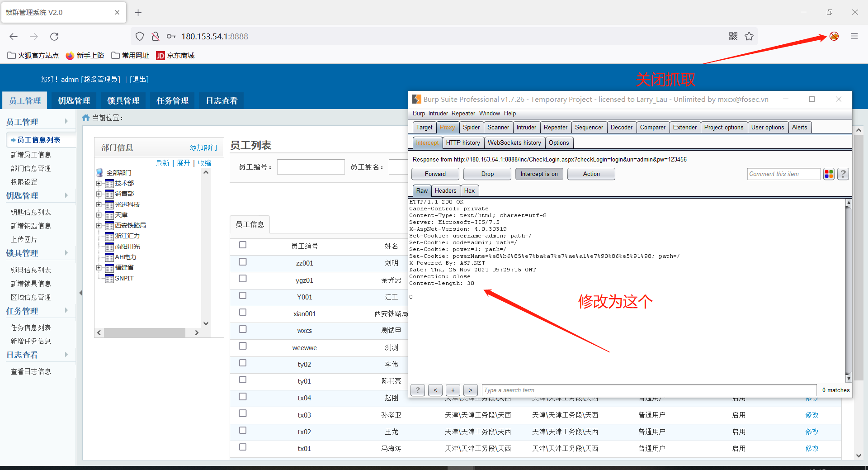Go to next search match in Burp
The width and height of the screenshot is (868, 470).
pos(471,390)
